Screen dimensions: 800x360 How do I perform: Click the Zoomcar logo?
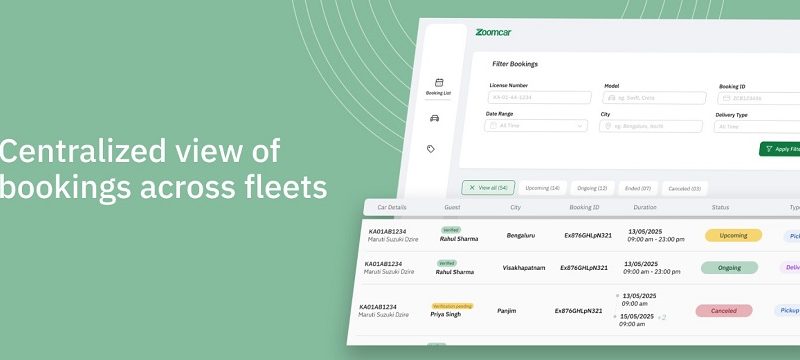coord(493,32)
